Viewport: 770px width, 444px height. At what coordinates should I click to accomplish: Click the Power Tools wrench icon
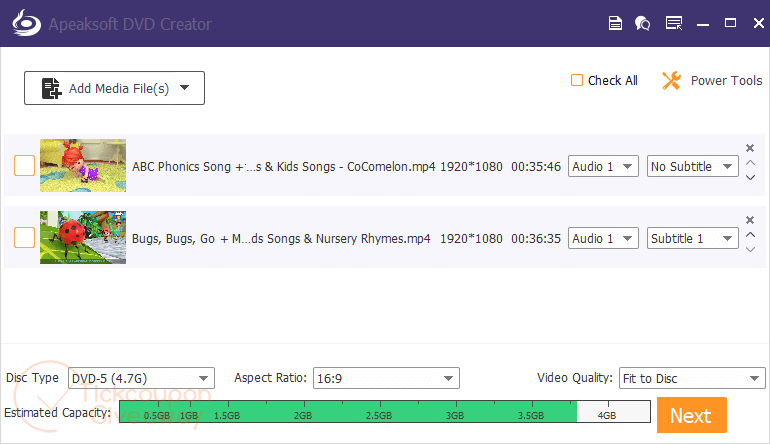[x=671, y=81]
